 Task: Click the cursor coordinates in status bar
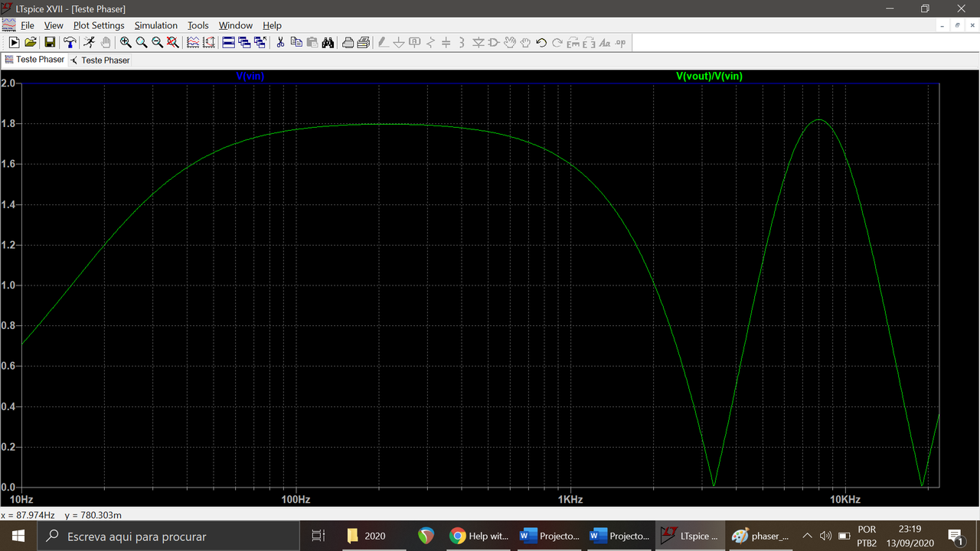[x=61, y=515]
